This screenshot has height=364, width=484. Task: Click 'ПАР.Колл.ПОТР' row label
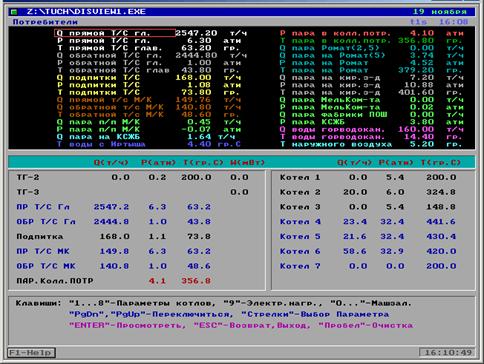[x=55, y=281]
